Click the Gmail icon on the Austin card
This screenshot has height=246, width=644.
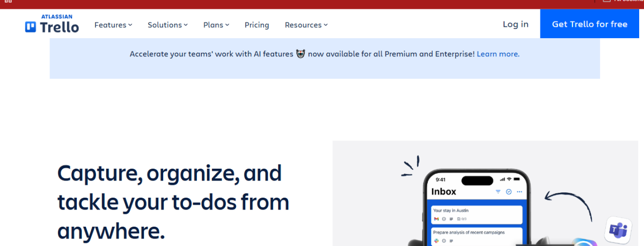(x=436, y=219)
